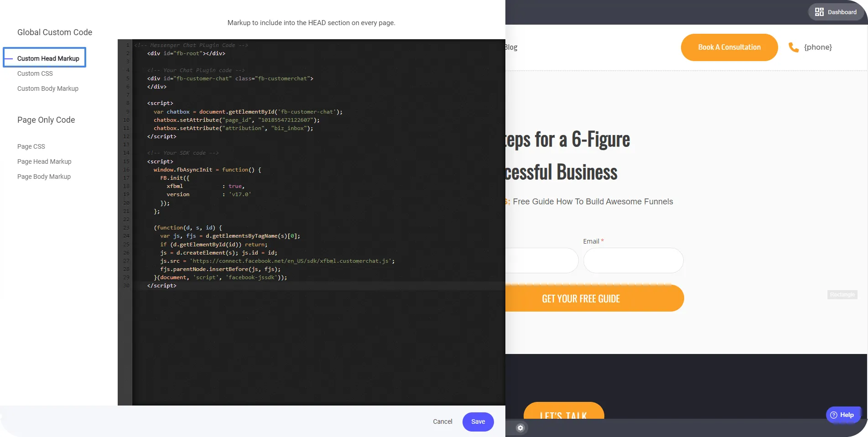Open the Custom Body Markup section
Screen dimensions: 868x437
[47, 88]
